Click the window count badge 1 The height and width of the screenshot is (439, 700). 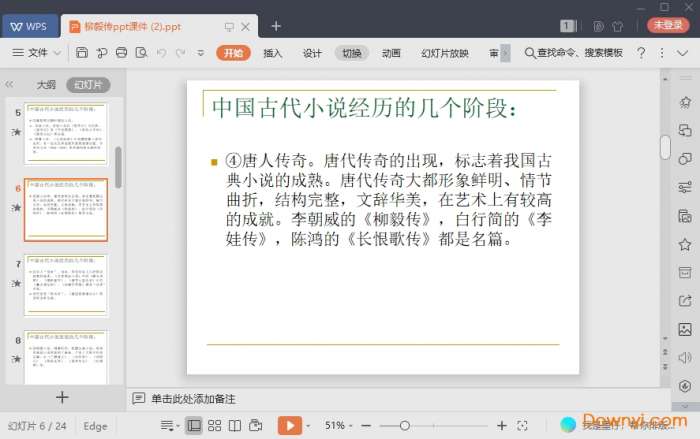point(567,26)
